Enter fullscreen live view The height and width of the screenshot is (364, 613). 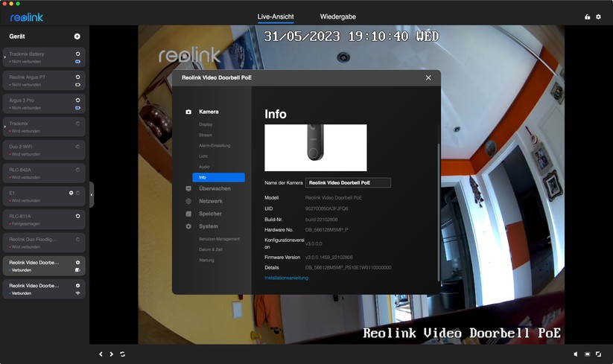pos(598,354)
